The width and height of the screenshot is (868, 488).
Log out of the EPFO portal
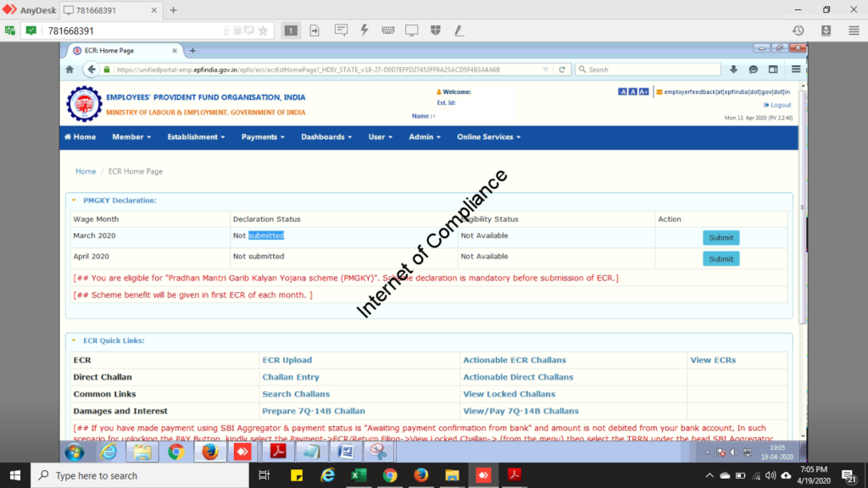(x=777, y=104)
